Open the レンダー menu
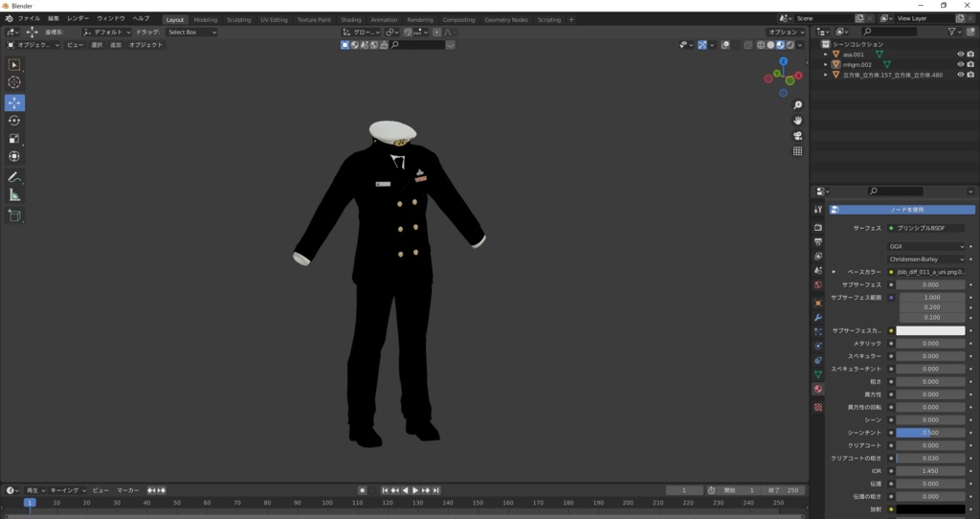This screenshot has width=980, height=519. [78, 19]
